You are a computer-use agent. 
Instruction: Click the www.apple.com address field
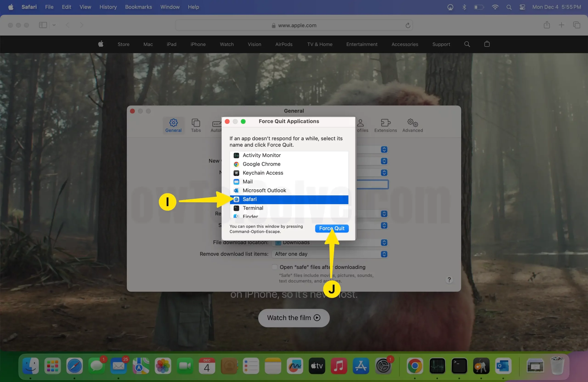pyautogui.click(x=294, y=25)
